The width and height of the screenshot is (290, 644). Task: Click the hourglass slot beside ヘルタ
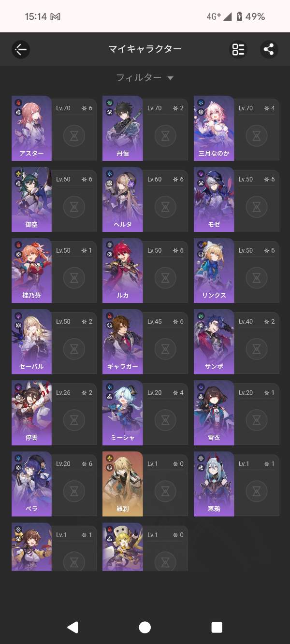tap(165, 208)
